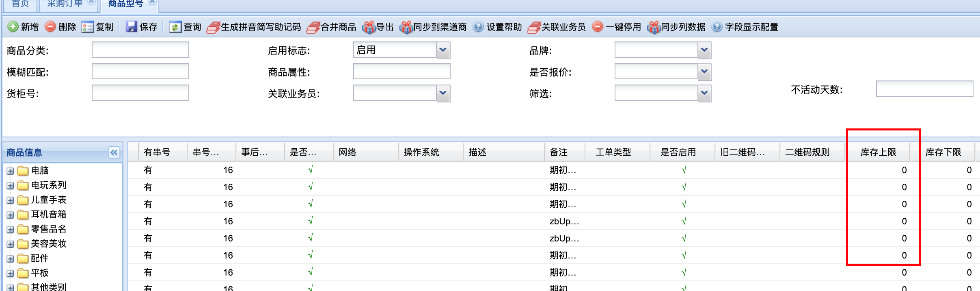Viewport: 980px width, 291px height.
Task: Toggle the 是否… checkmark in the first row
Action: click(311, 170)
